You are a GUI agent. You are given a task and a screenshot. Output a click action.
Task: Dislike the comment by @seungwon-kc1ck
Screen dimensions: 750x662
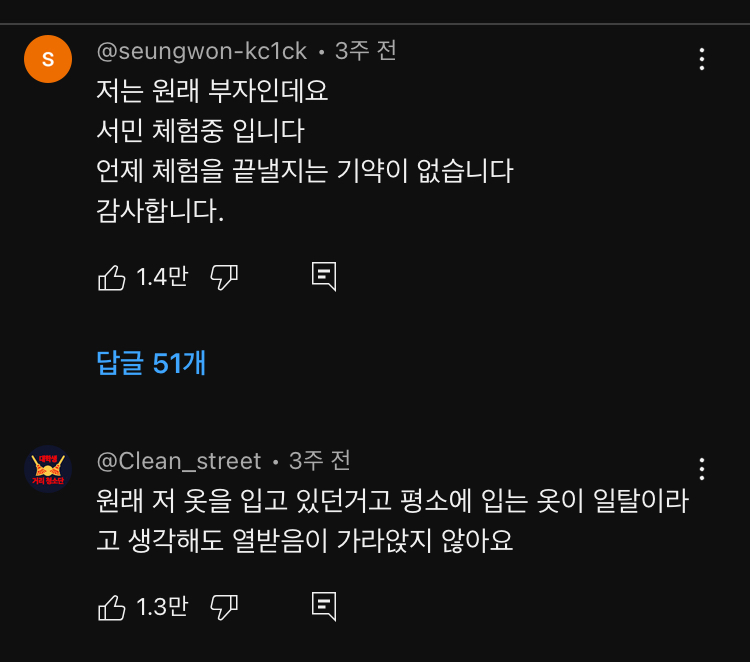click(x=224, y=277)
